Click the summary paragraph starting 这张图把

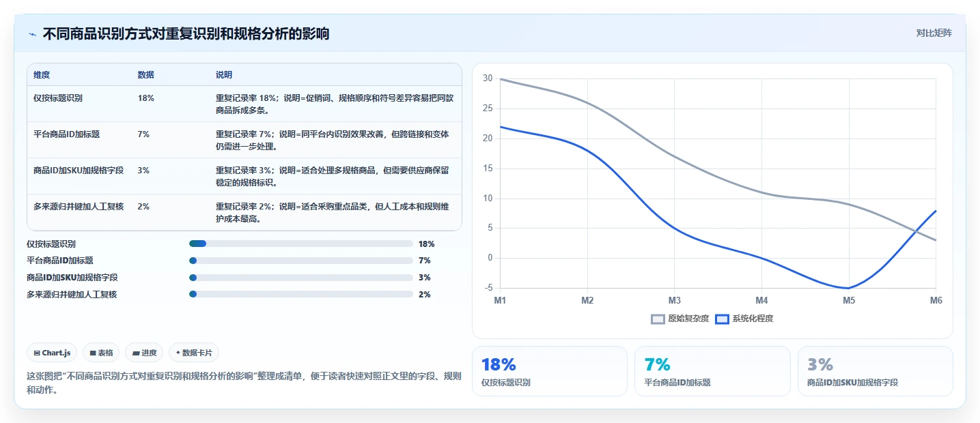click(x=244, y=383)
